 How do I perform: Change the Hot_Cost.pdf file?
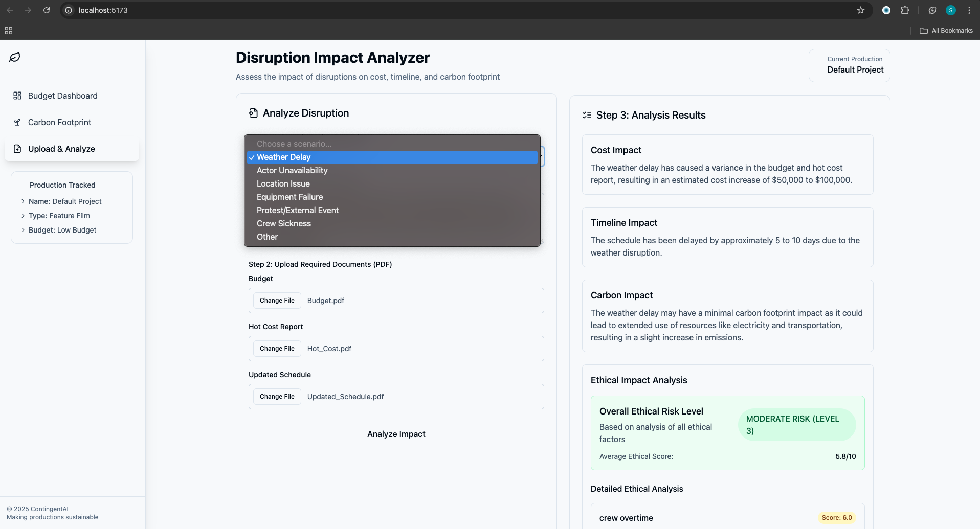pyautogui.click(x=277, y=349)
